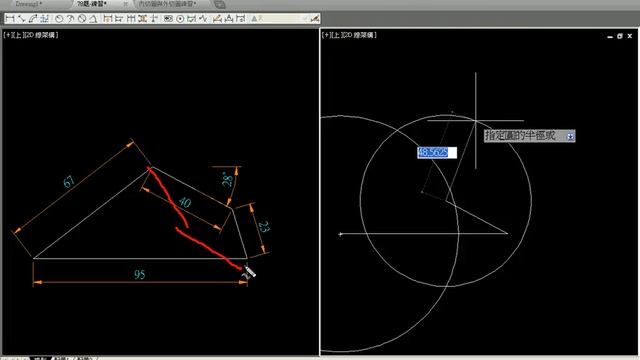This screenshot has height=360, width=640.
Task: Select the Inspection dimension tool
Action: [x=191, y=19]
